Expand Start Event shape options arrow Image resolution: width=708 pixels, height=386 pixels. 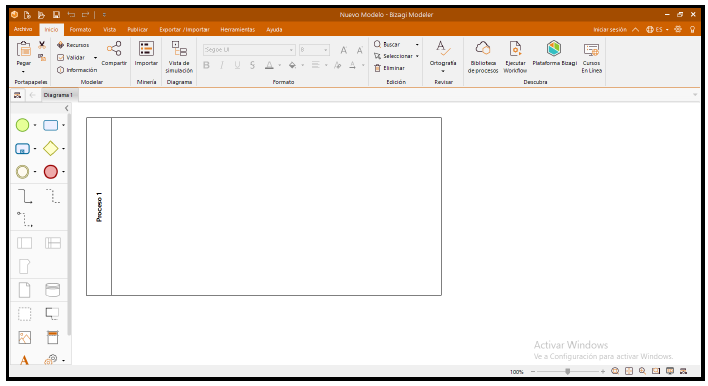coord(35,125)
